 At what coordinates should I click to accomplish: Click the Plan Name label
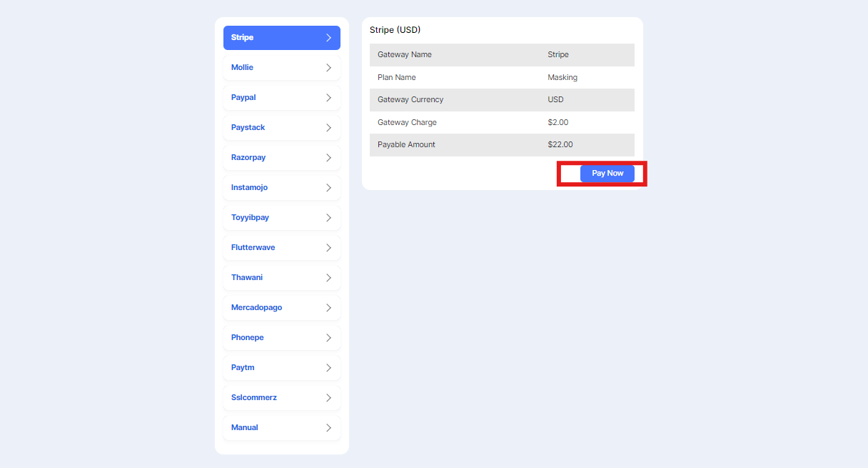[397, 77]
